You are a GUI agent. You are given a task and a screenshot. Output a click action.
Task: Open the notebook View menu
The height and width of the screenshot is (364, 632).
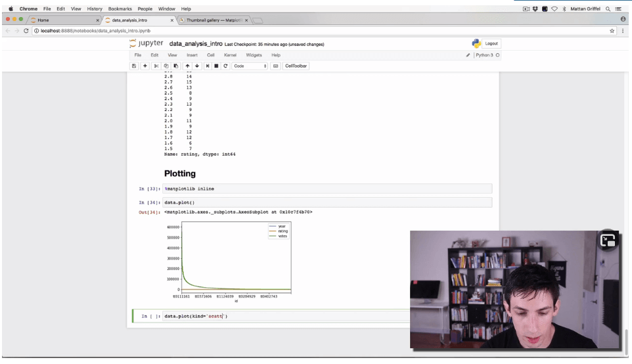click(x=172, y=55)
